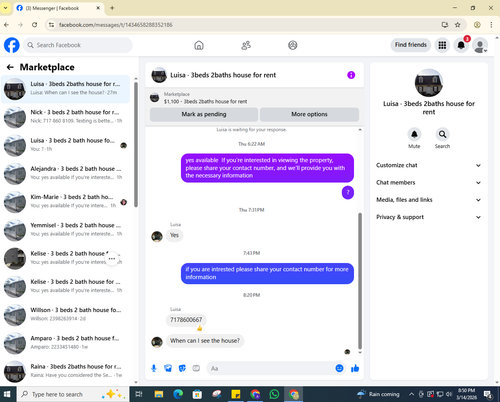Open the Friends icon in top navigation
500x402 pixels.
click(246, 45)
